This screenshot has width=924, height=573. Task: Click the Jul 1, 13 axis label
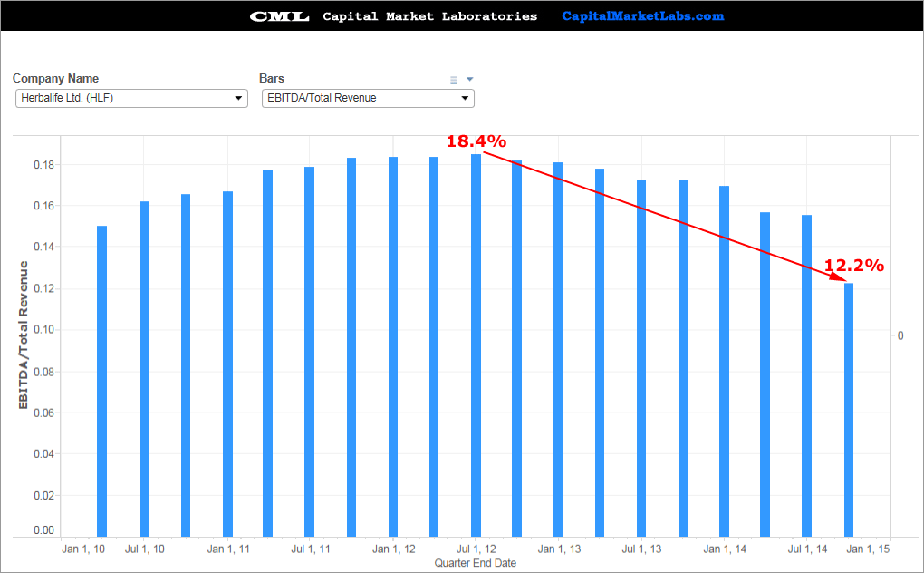point(641,549)
